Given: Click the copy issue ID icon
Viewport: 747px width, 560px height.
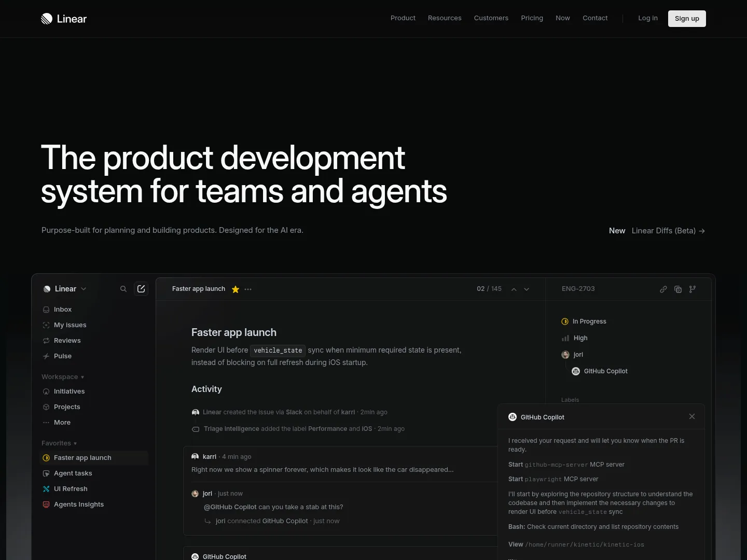Looking at the screenshot, I should point(678,289).
